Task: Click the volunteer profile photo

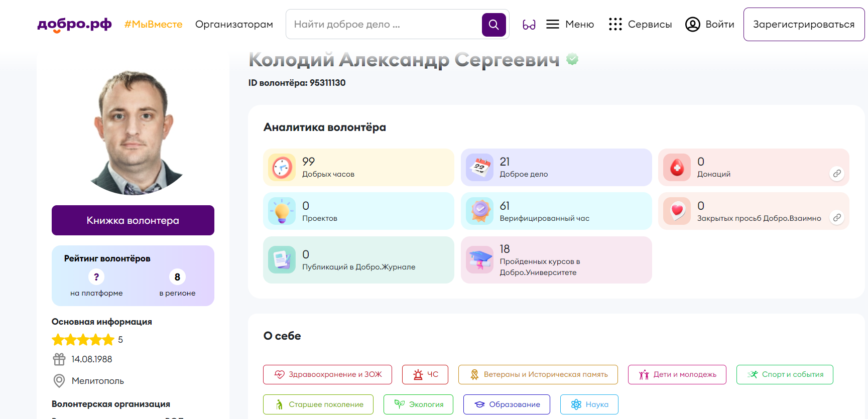Action: tap(133, 132)
